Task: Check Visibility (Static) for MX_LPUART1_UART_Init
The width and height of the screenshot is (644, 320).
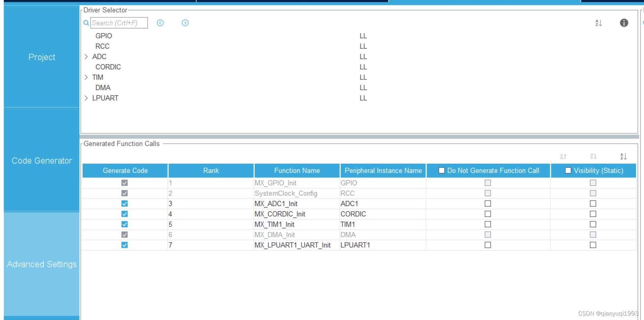Action: (x=593, y=245)
